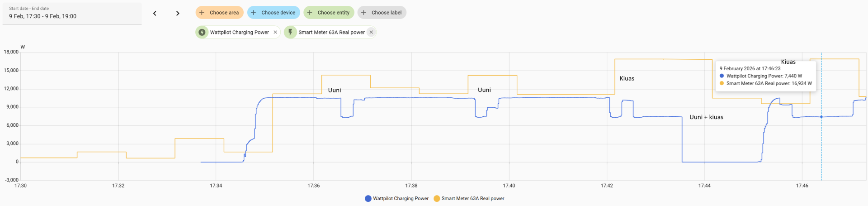Viewport: 868px width, 206px height.
Task: Click the plus icon on Choose area
Action: (202, 13)
